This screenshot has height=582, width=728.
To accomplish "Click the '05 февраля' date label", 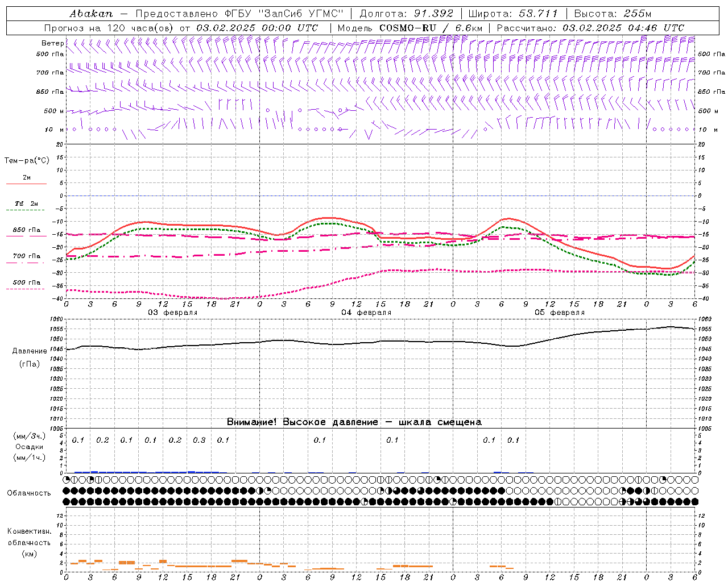I will point(560,313).
